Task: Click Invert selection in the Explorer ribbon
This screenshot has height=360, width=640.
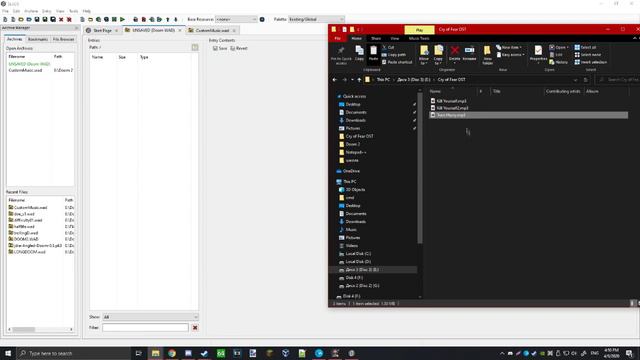Action: (591, 62)
